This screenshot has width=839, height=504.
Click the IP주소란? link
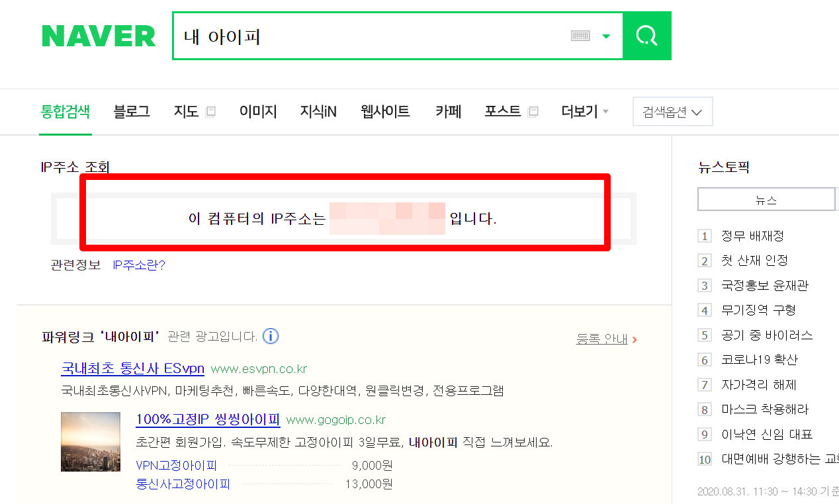[x=139, y=265]
